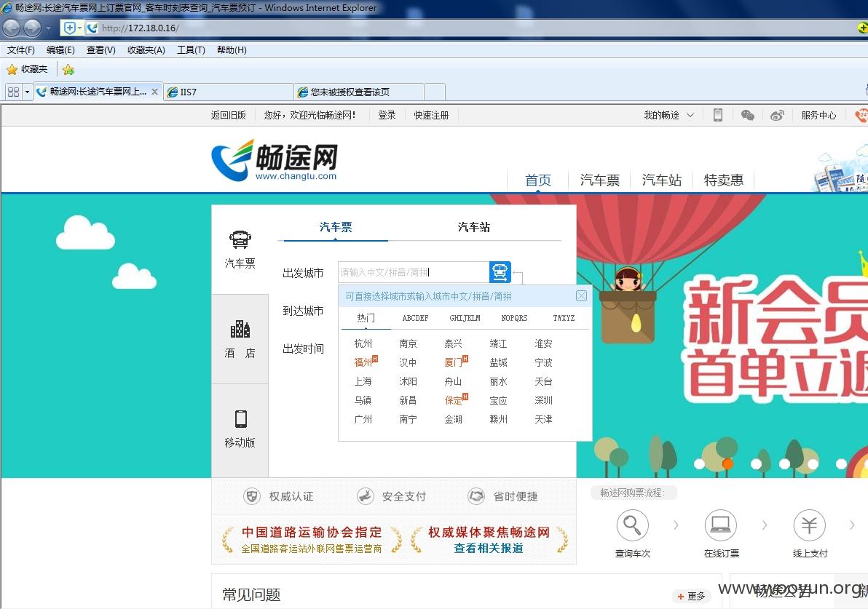Click the 省时便捷 handshake icon
868x609 pixels.
pos(476,496)
